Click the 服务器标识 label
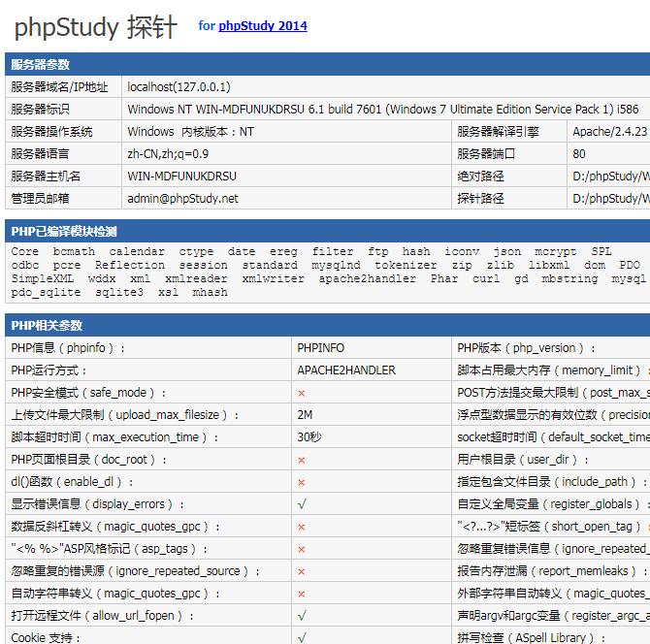Viewport: 650px width, 644px height. 40,110
